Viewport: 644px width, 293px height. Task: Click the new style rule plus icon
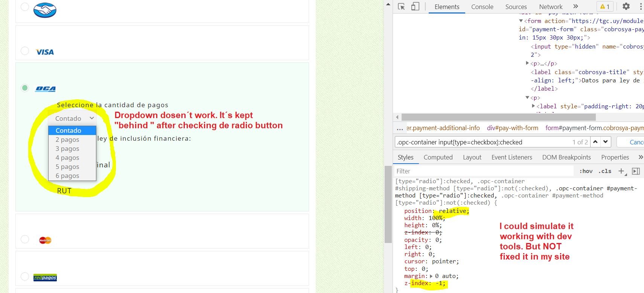622,171
